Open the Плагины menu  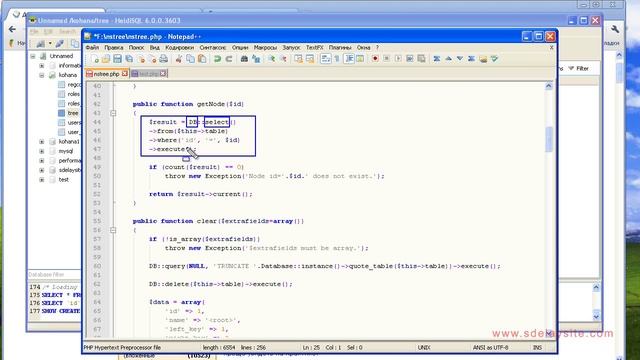click(x=340, y=48)
